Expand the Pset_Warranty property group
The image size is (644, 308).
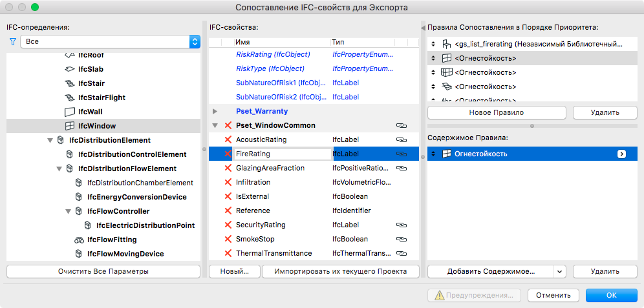pyautogui.click(x=215, y=111)
